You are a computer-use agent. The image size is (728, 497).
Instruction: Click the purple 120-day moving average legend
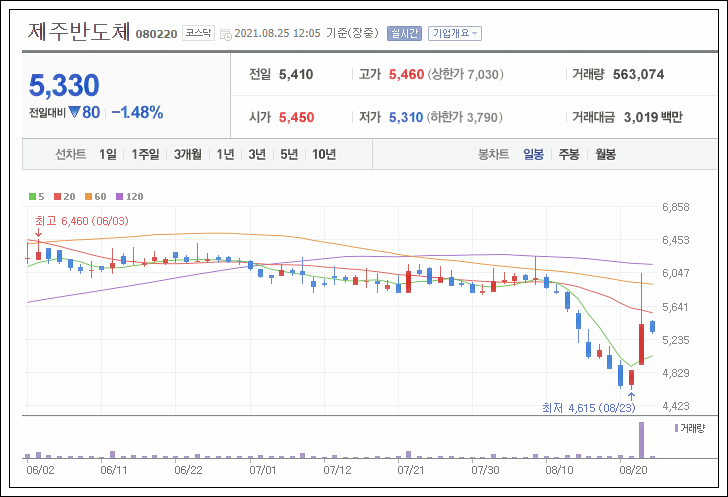[x=130, y=196]
